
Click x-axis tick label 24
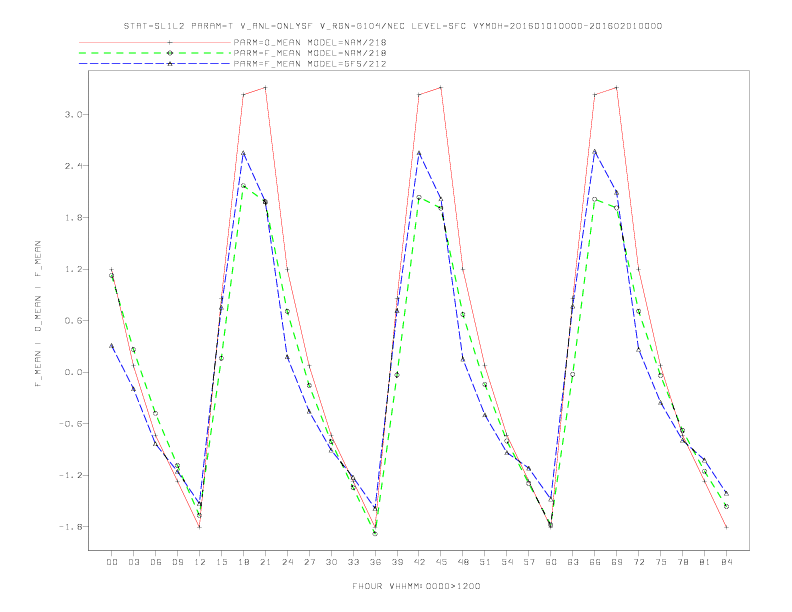287,562
